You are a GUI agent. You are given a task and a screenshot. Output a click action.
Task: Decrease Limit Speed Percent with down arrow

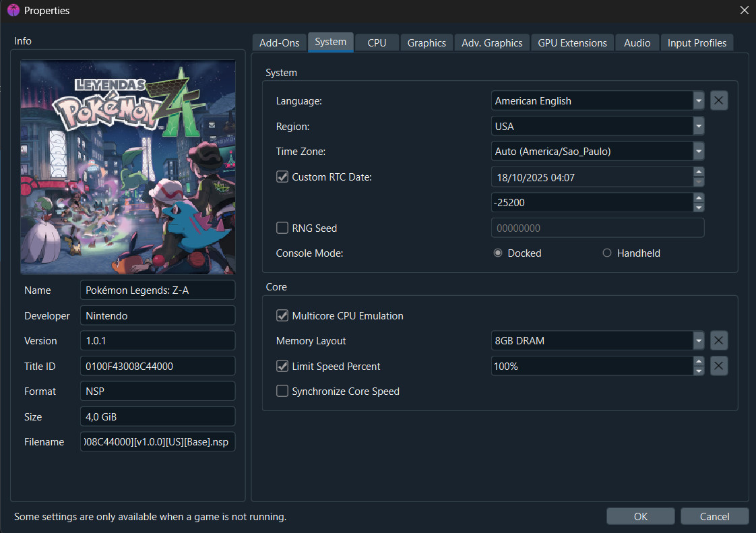point(699,371)
